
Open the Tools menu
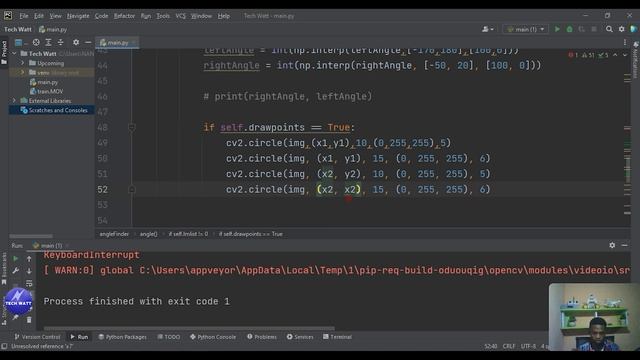[x=163, y=16]
